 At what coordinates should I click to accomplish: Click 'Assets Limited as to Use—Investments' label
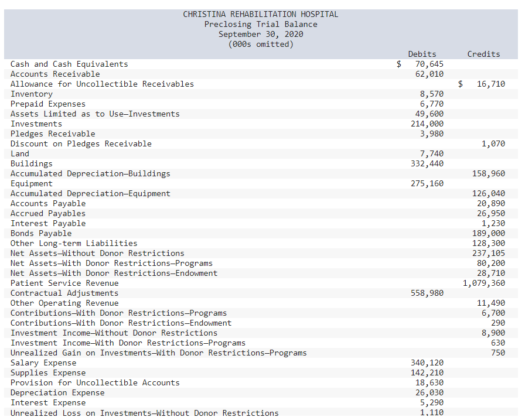pyautogui.click(x=95, y=114)
